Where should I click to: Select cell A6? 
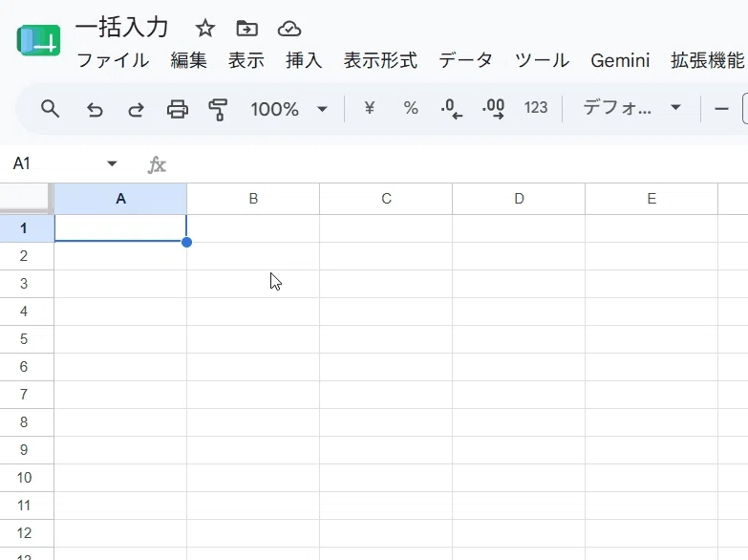(120, 367)
